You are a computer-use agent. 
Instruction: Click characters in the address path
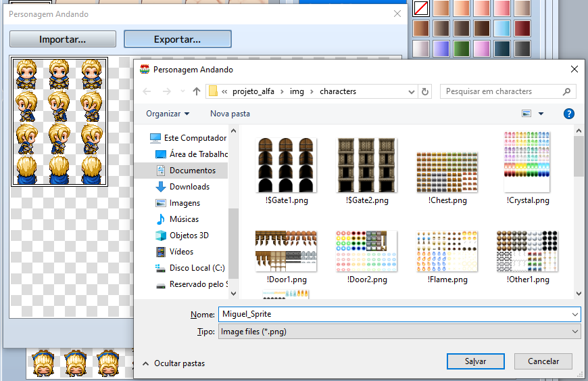(x=337, y=91)
